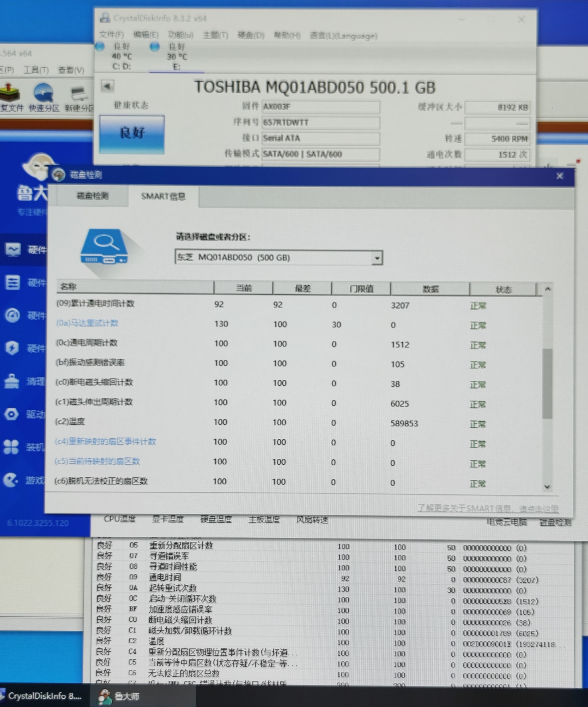
Task: Click the 鲁大师 hardware protection shield icon
Action: [12, 348]
